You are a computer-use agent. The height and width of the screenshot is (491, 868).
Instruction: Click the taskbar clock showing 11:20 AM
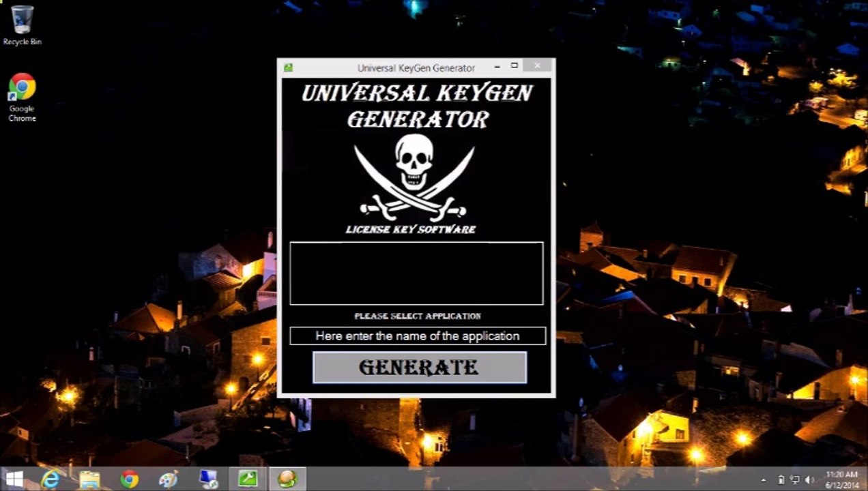tap(841, 479)
